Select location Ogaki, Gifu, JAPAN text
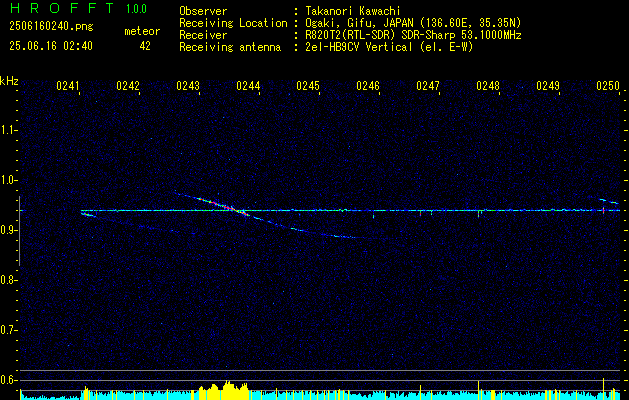Screen dimensions: 629x400 pyautogui.click(x=357, y=23)
